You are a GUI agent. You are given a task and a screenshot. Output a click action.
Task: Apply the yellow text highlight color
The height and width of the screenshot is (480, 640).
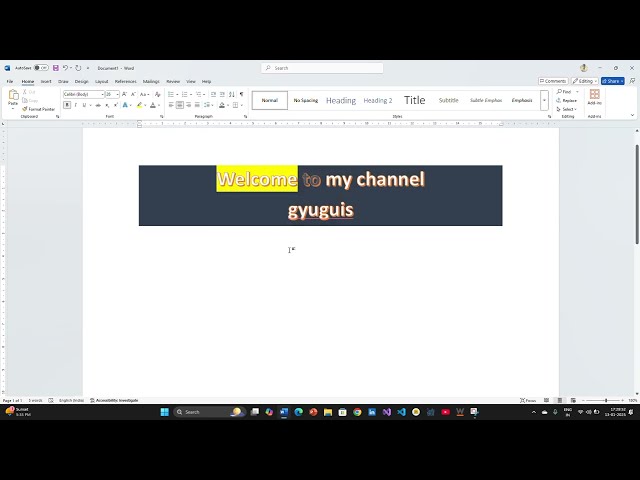140,105
